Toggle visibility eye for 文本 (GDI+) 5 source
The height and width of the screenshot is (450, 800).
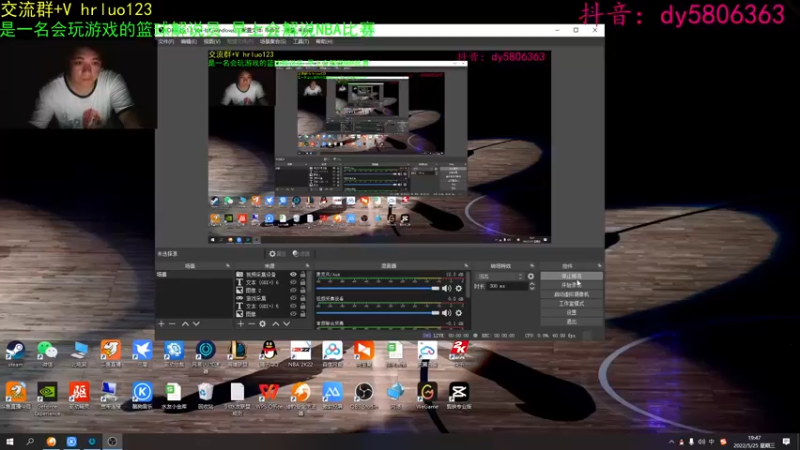[293, 306]
